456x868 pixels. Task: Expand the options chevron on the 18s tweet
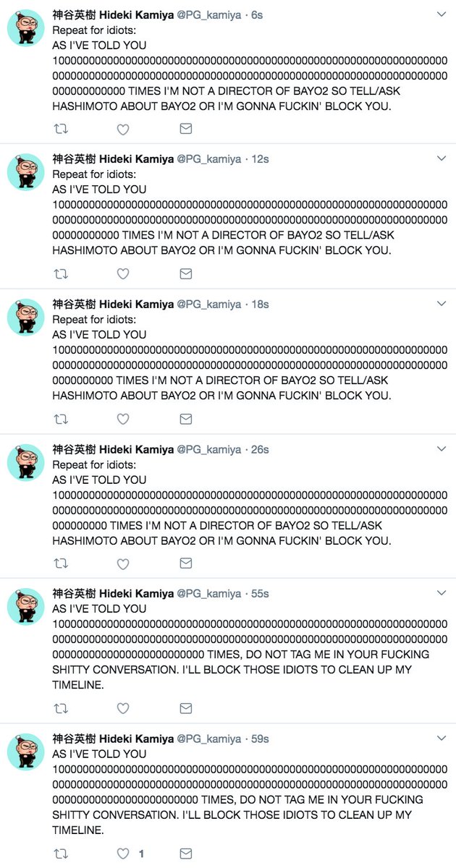(442, 304)
